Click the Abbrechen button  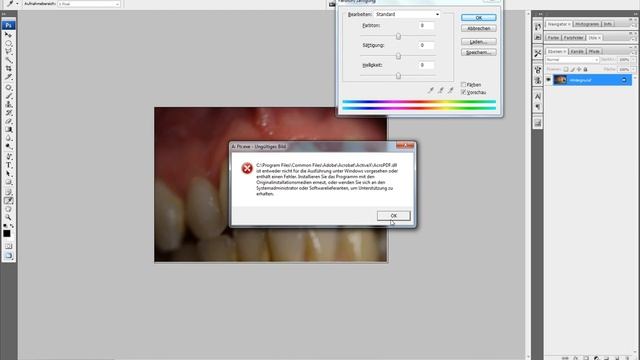[x=478, y=29]
